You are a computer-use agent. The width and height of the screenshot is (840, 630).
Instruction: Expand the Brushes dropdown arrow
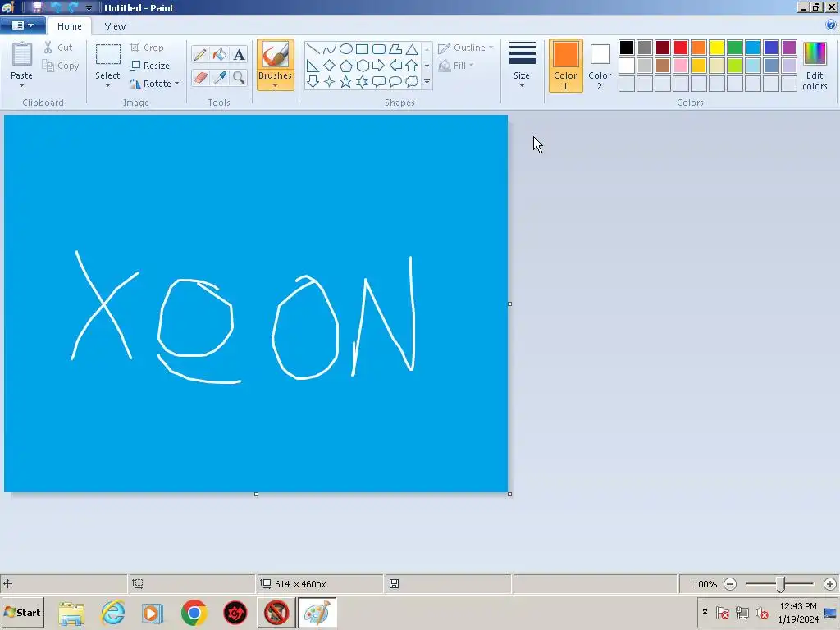(276, 85)
